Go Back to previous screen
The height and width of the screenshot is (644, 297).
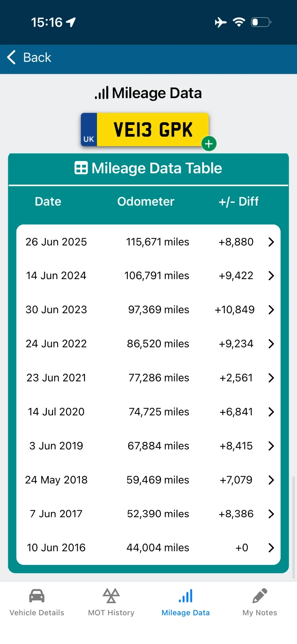(x=29, y=57)
